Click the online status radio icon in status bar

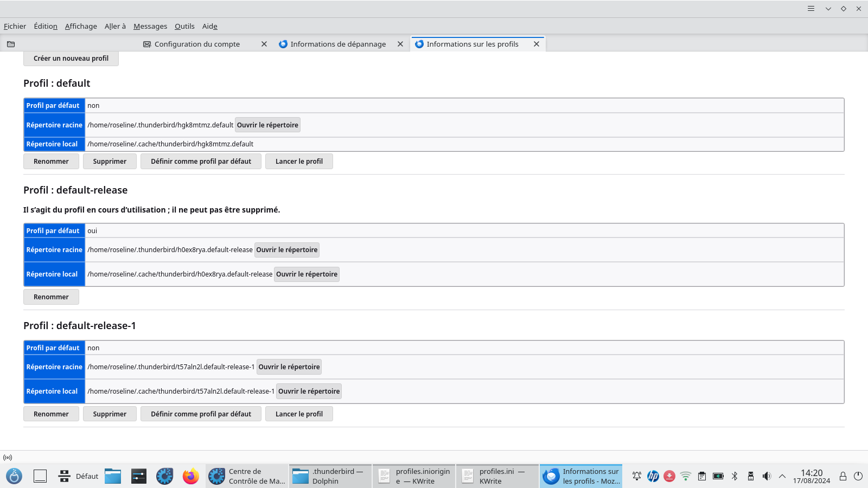[8, 458]
